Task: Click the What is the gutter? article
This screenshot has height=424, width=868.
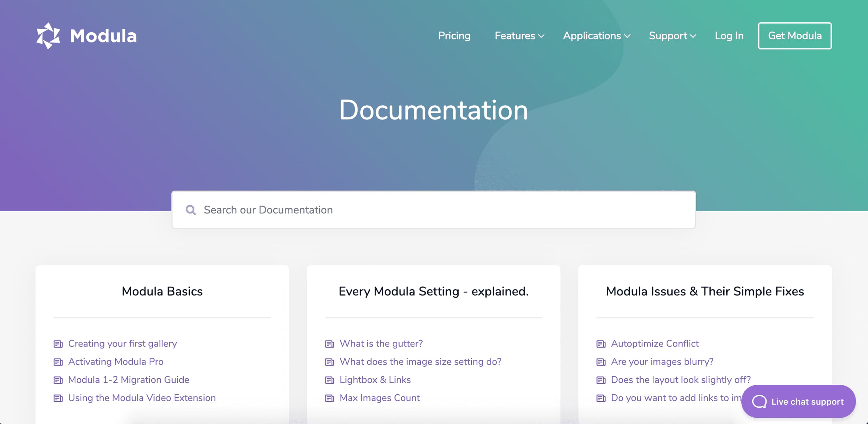Action: pos(381,343)
